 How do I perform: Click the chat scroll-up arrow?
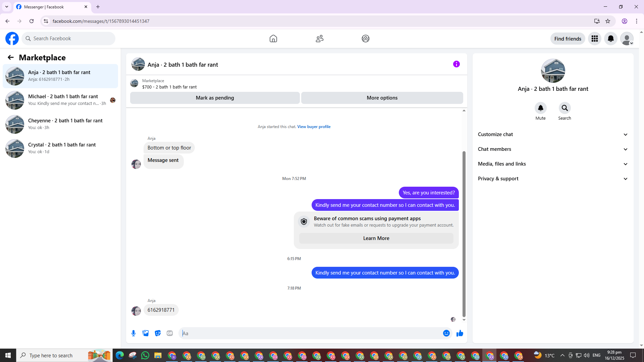(464, 111)
